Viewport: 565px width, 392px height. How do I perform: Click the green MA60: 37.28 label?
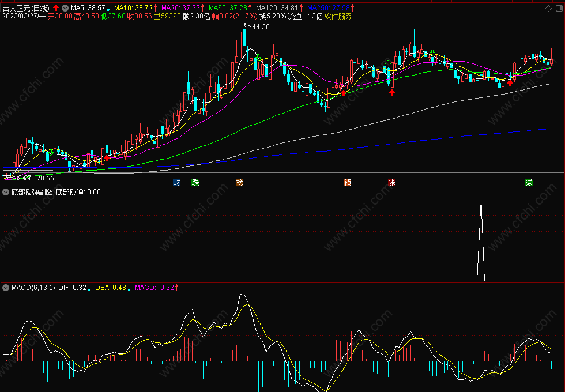click(x=228, y=8)
